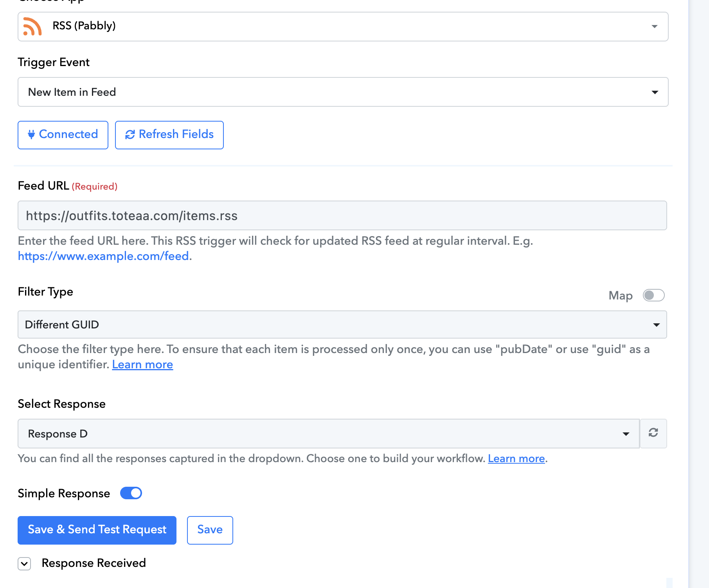Open the example.com feed link
This screenshot has height=588, width=709.
click(x=104, y=256)
